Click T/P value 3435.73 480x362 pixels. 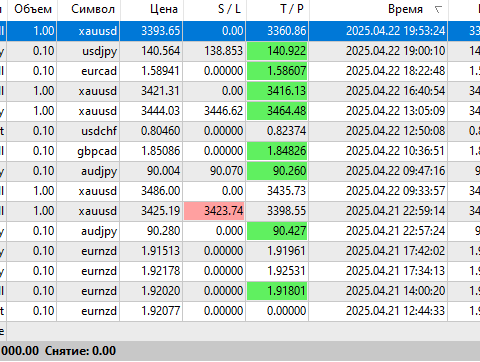tap(286, 191)
